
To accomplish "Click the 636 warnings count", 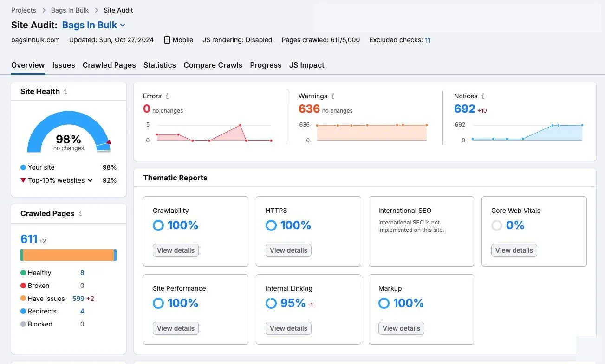I will (309, 109).
